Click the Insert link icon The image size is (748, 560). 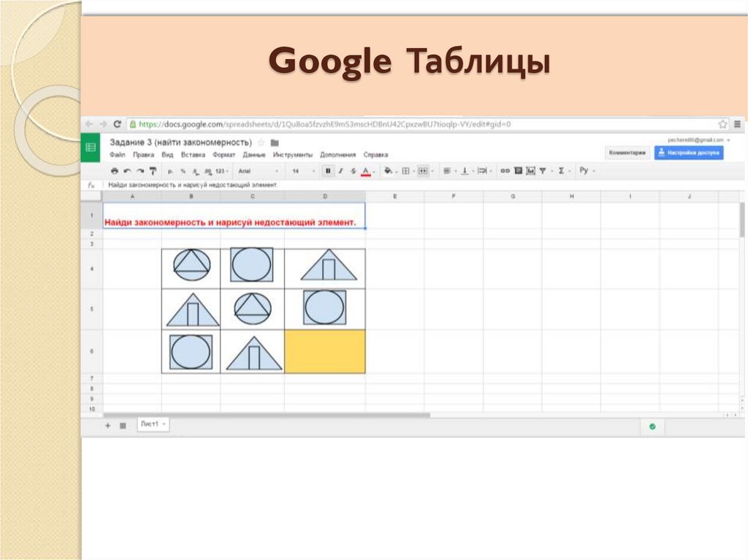505,171
